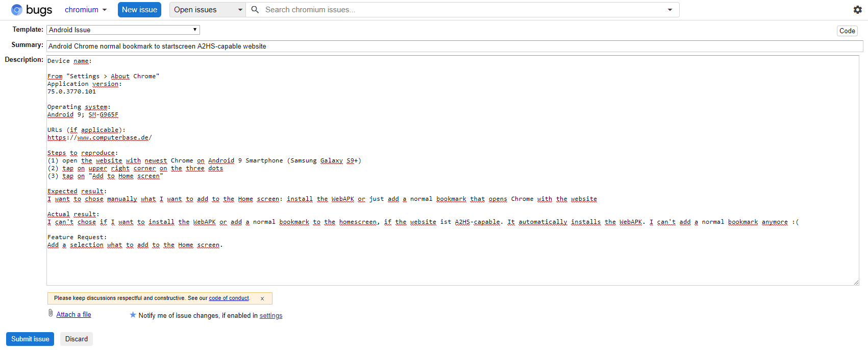The image size is (868, 350).
Task: Click the bugs home text
Action: point(39,10)
